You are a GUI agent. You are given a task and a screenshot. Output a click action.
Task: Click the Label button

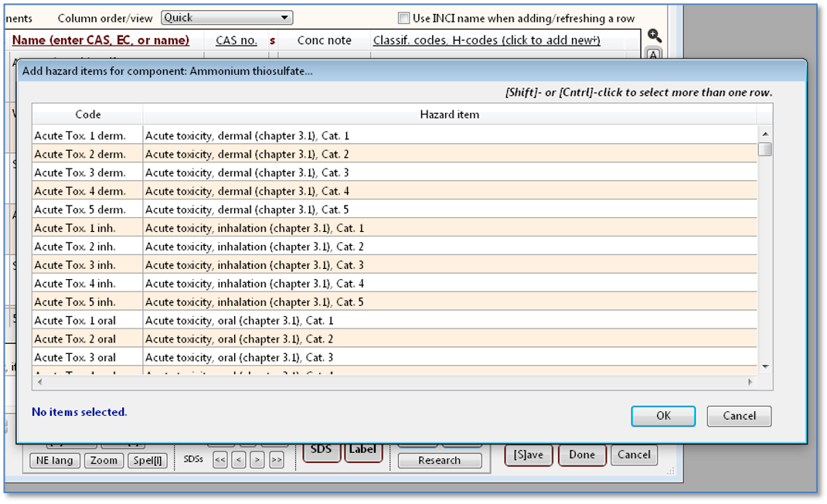(x=362, y=452)
